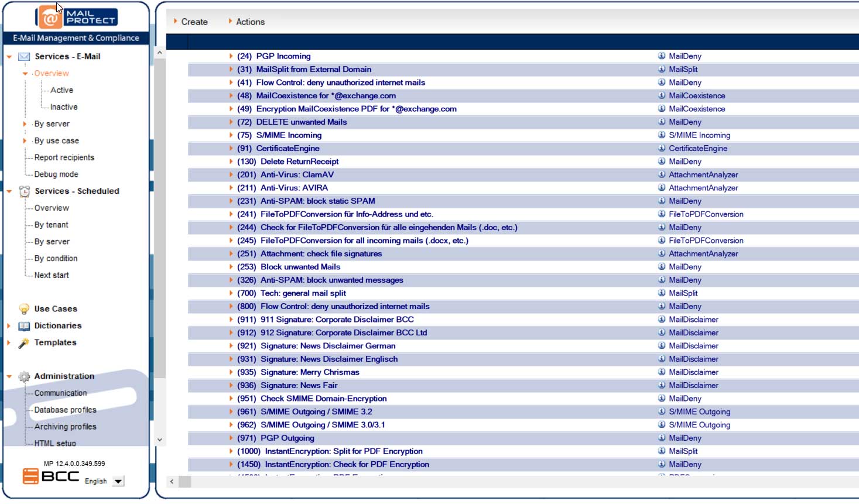The height and width of the screenshot is (504, 859).
Task: Expand row (24) PGP Incoming arrow
Action: (x=231, y=56)
